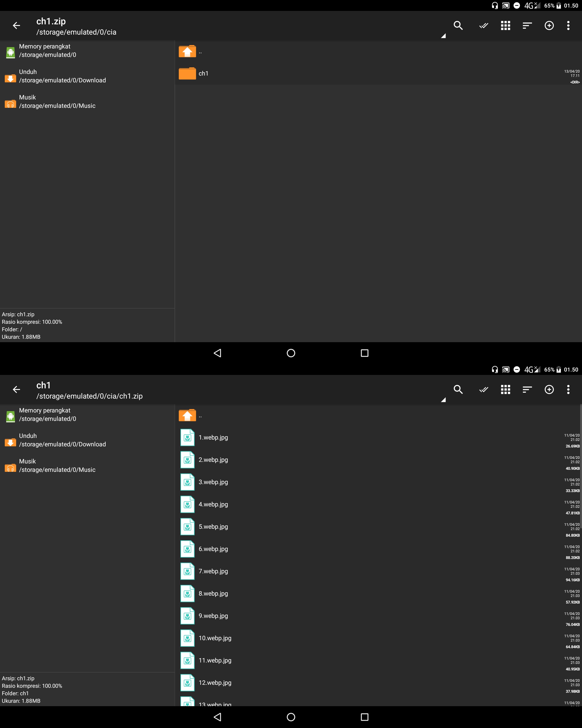This screenshot has height=728, width=582.
Task: Select the 10.webp.jpg image file icon
Action: pyautogui.click(x=188, y=638)
